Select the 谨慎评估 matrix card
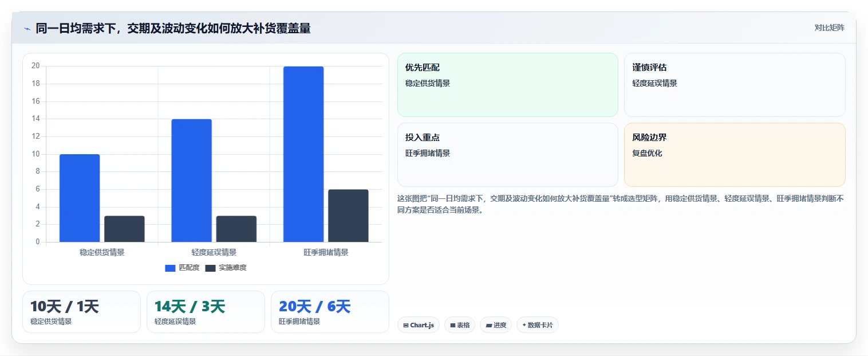The height and width of the screenshot is (356, 868). coord(735,85)
